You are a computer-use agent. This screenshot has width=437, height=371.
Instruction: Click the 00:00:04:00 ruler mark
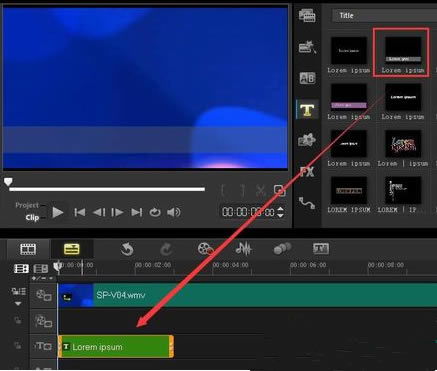coord(230,265)
